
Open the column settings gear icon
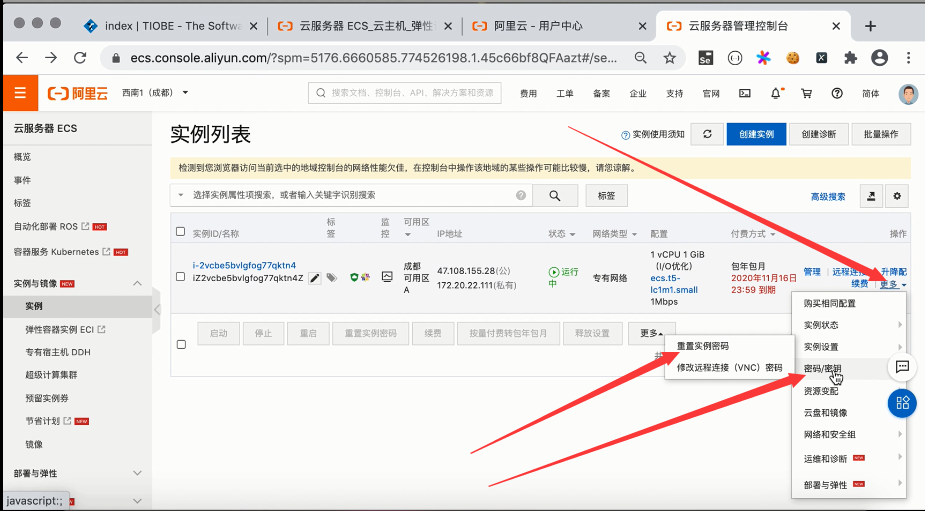(x=897, y=196)
